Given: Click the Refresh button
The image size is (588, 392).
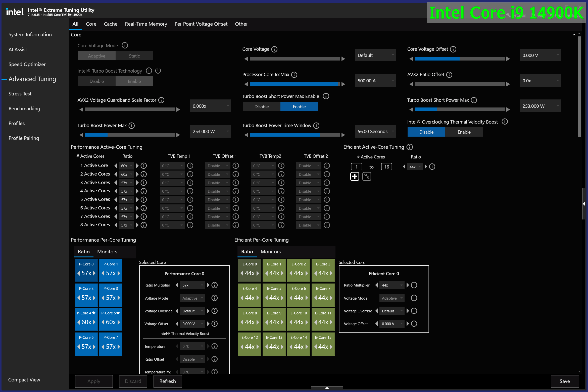Looking at the screenshot, I should pyautogui.click(x=168, y=381).
